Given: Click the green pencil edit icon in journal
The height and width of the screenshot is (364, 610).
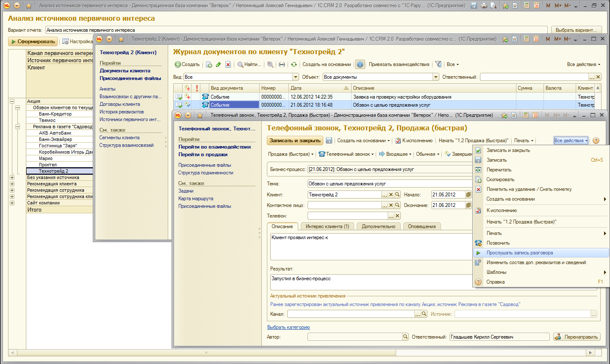Looking at the screenshot, I should 218,64.
